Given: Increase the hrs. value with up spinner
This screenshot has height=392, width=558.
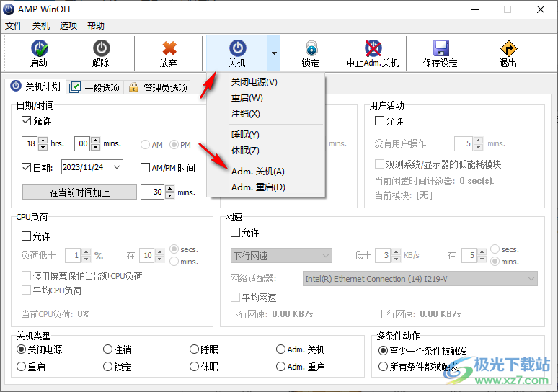Looking at the screenshot, I should click(43, 141).
